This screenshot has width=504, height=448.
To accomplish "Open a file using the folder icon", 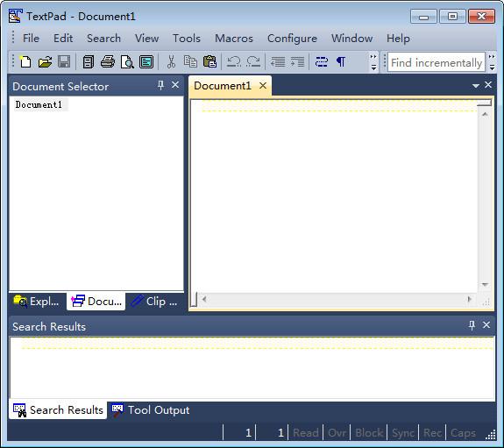I will (x=45, y=61).
